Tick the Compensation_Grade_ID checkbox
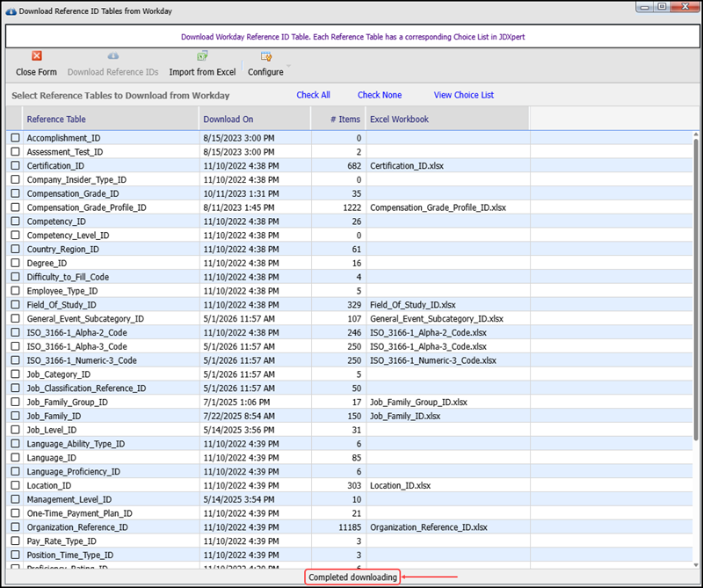 [x=15, y=193]
